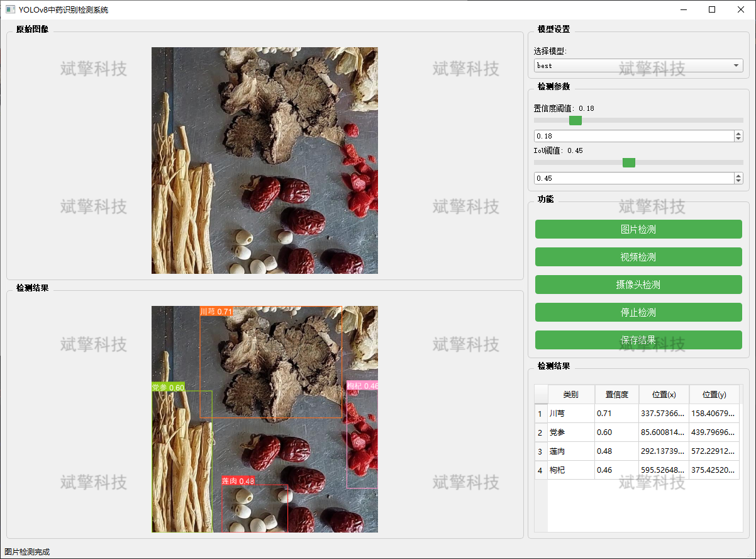The height and width of the screenshot is (559, 756).
Task: Click the 类别 column header
Action: [x=571, y=395]
